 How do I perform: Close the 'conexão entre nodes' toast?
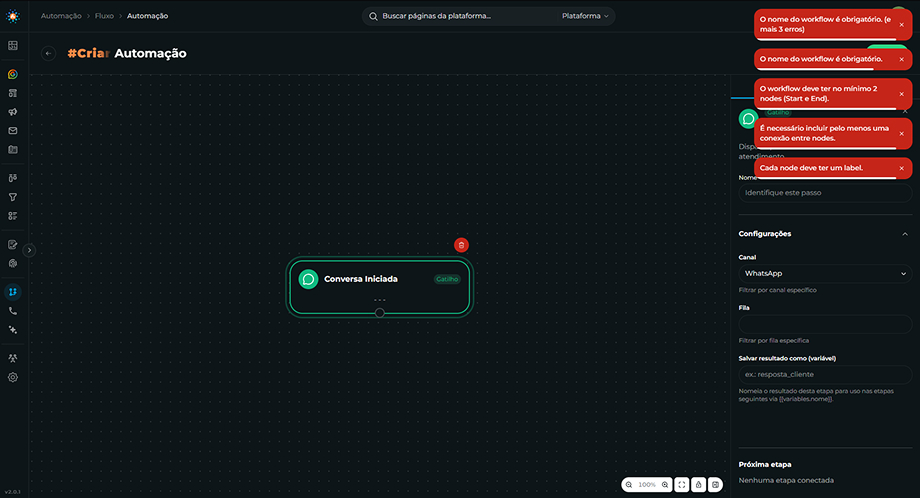click(902, 134)
